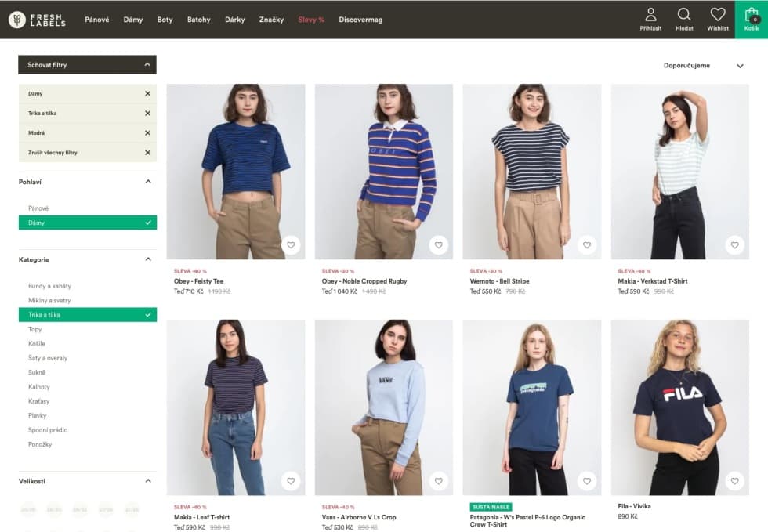Add Wemoto Bell Stripe to wishlist
The image size is (768, 532).
click(587, 245)
